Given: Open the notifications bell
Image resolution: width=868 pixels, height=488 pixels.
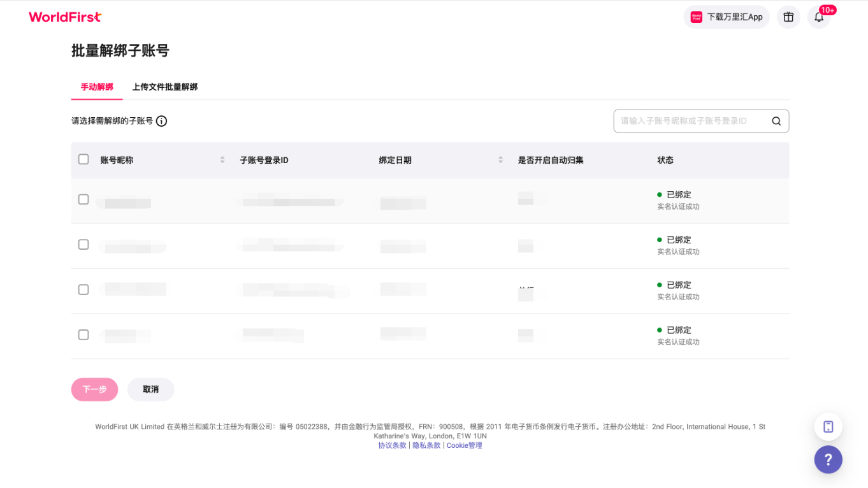Looking at the screenshot, I should pyautogui.click(x=819, y=17).
